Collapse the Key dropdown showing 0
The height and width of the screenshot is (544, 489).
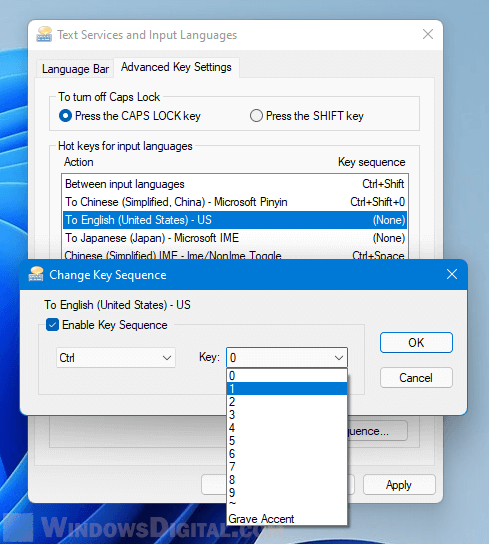coord(287,358)
